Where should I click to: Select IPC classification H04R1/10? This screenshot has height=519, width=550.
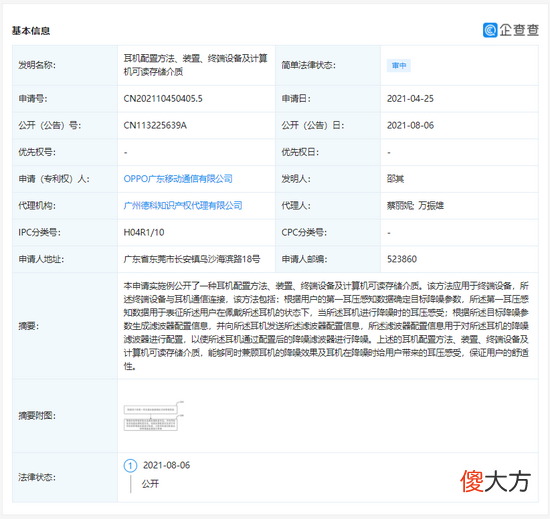tap(144, 232)
